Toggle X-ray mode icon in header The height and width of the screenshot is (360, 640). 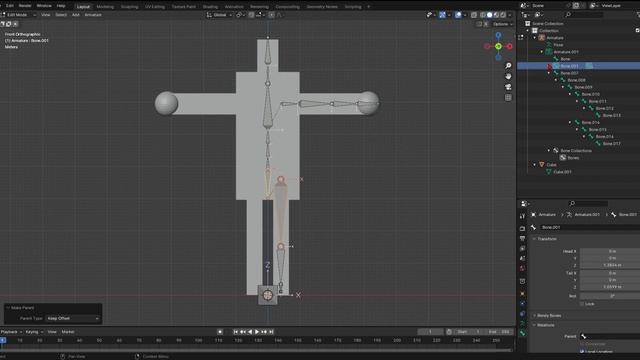(x=474, y=15)
